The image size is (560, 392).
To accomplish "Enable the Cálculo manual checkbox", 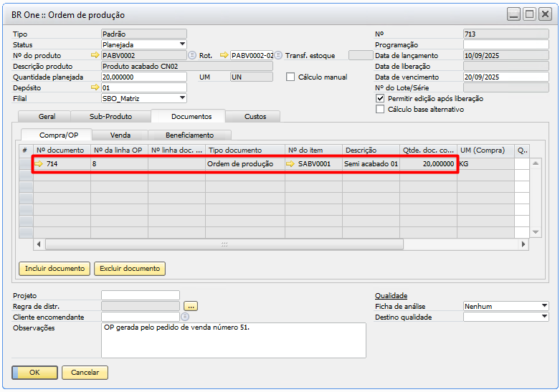I will [x=291, y=77].
